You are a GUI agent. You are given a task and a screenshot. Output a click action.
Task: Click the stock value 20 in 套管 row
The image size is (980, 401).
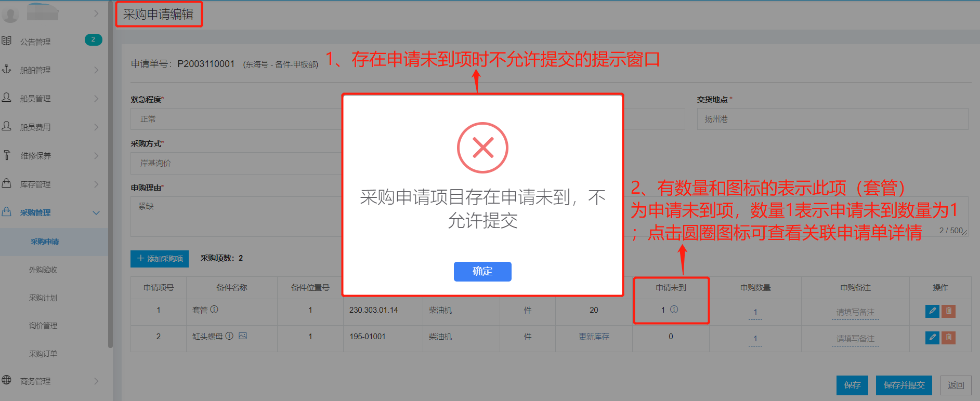point(594,310)
